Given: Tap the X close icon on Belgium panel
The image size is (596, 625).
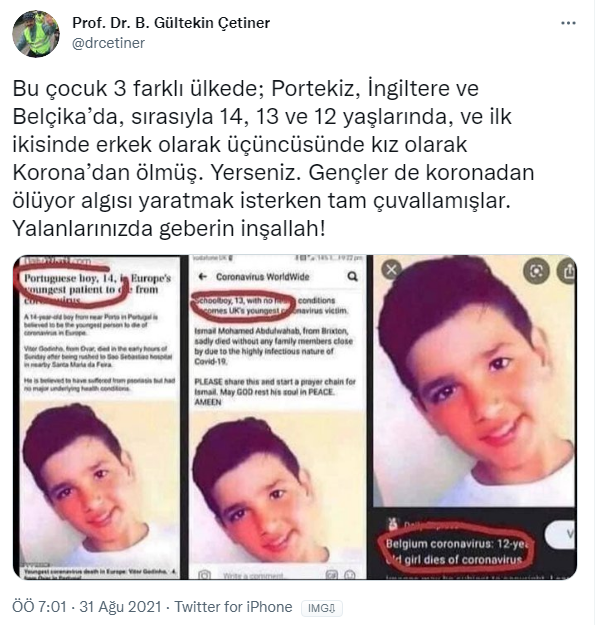Looking at the screenshot, I should 391,269.
